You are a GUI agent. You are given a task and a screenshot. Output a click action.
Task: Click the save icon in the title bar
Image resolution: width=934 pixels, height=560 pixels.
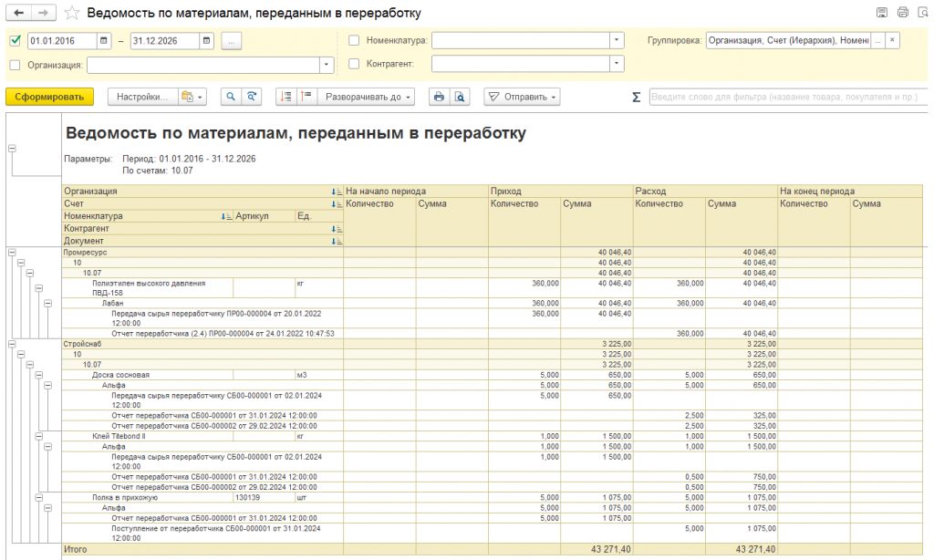coord(882,13)
